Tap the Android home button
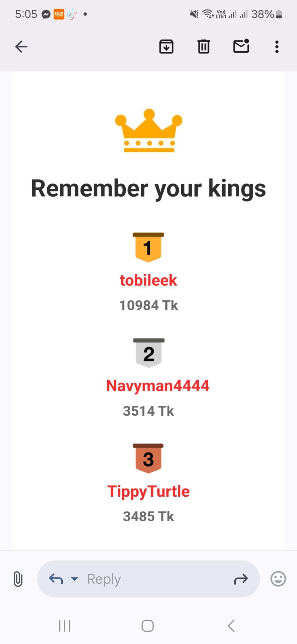 coord(148,626)
